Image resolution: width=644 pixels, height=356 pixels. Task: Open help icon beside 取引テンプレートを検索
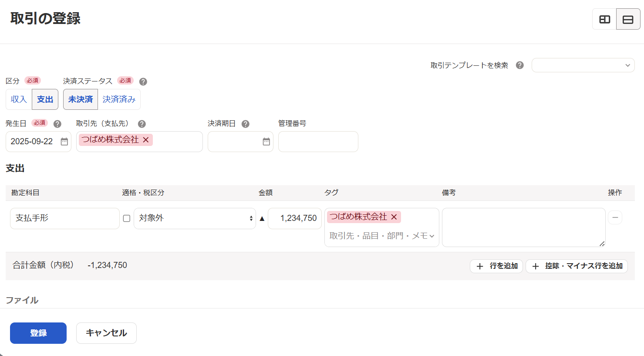[x=519, y=65]
